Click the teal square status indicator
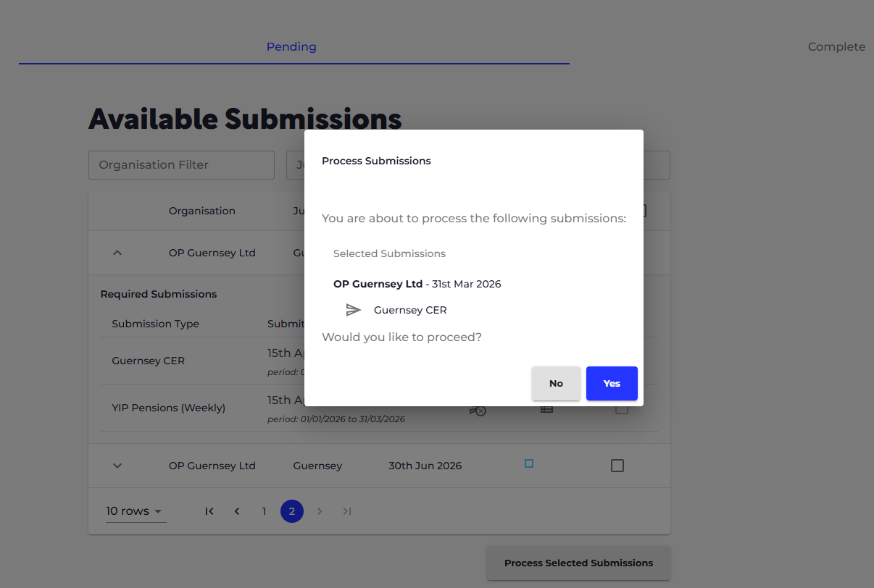The height and width of the screenshot is (588, 874). pos(529,463)
